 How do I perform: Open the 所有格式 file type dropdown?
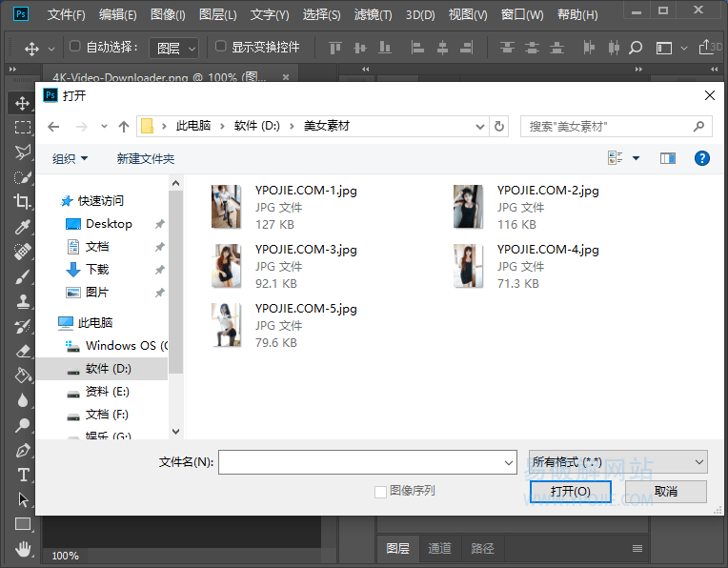[617, 462]
